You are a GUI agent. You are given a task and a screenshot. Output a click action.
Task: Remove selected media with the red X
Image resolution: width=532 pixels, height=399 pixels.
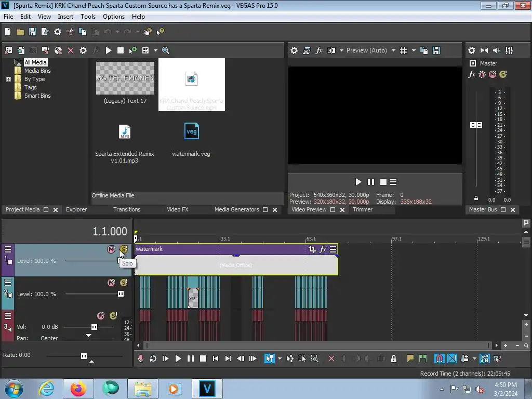coord(71,50)
